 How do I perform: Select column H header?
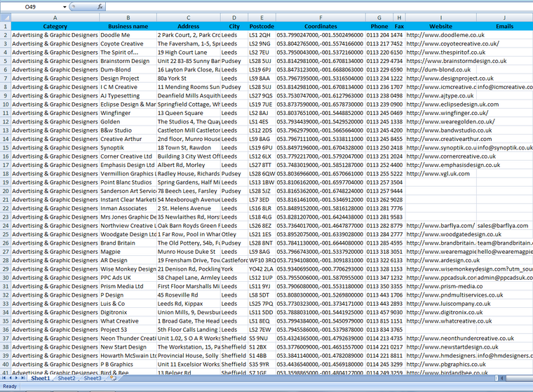click(x=399, y=18)
